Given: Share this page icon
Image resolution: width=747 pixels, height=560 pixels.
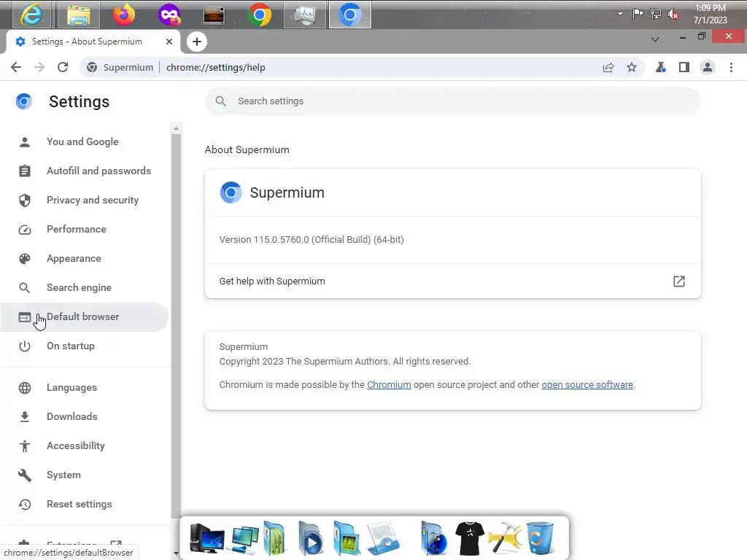Looking at the screenshot, I should click(x=608, y=67).
